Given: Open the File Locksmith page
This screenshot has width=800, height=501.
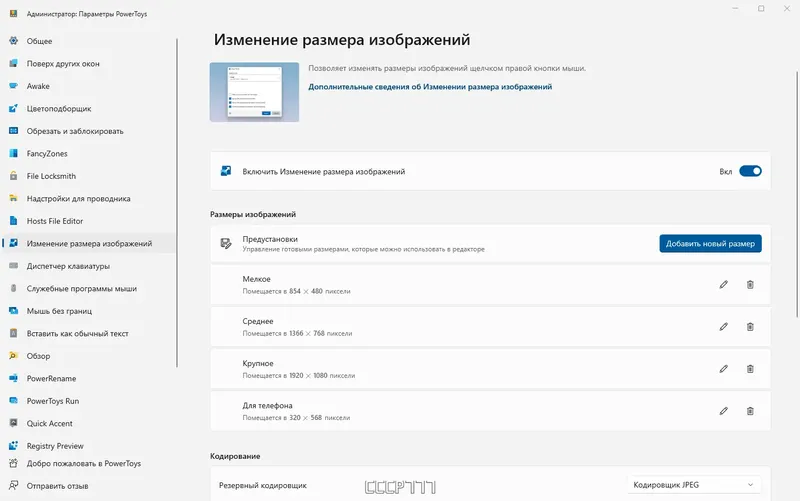Looking at the screenshot, I should pyautogui.click(x=55, y=176).
